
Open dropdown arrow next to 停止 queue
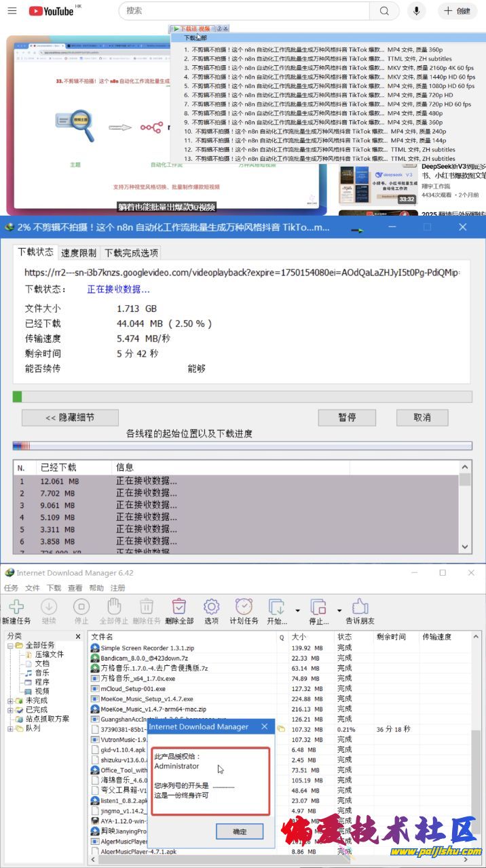[339, 611]
